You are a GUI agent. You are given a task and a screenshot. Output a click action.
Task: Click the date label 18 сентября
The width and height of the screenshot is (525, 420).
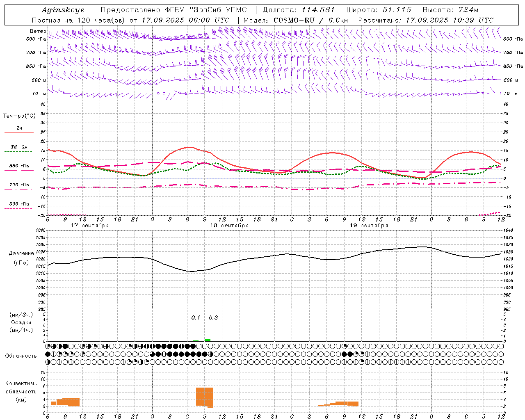(229, 226)
